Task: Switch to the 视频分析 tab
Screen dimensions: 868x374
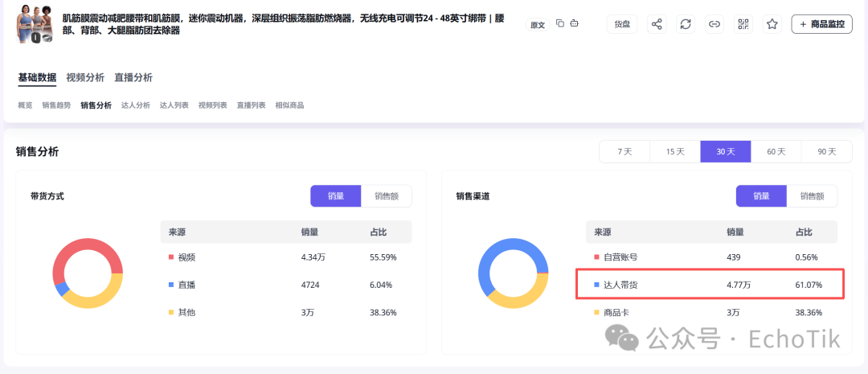Action: coord(85,77)
